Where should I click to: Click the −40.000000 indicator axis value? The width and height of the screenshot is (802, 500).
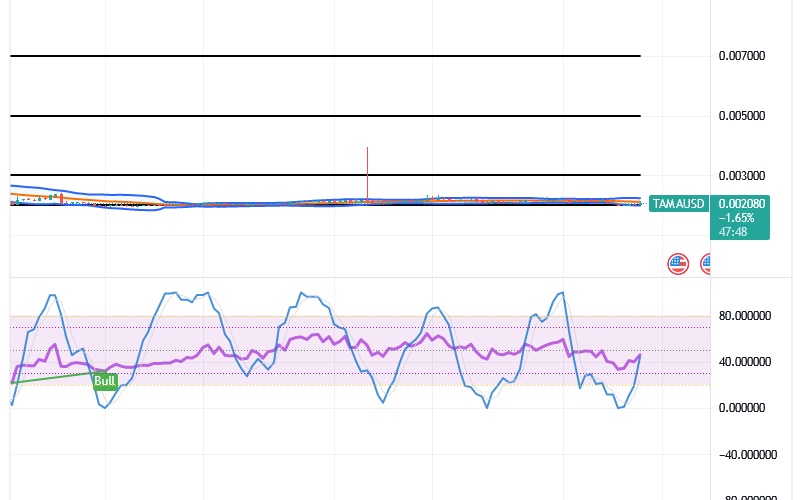pos(748,454)
